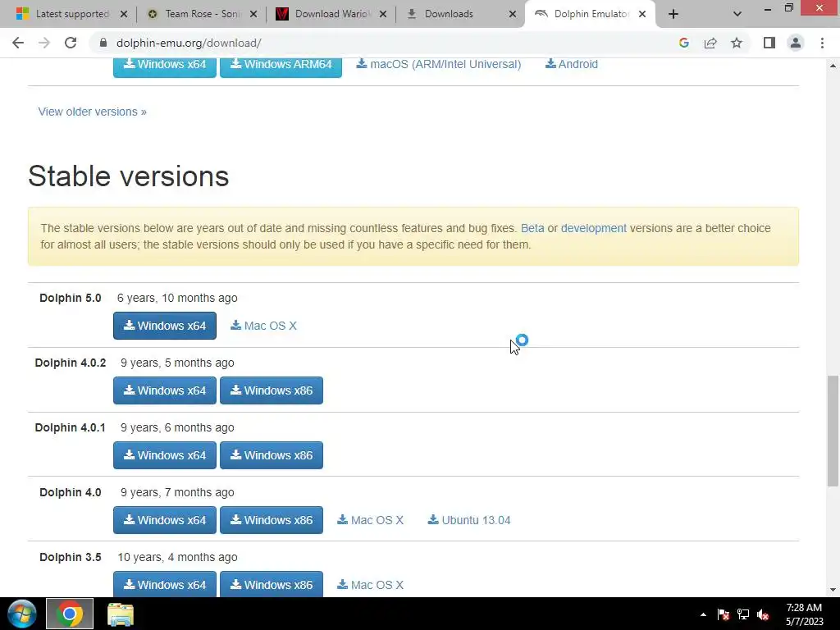Close the Team Rose tab
Image resolution: width=840 pixels, height=630 pixels.
pos(253,14)
